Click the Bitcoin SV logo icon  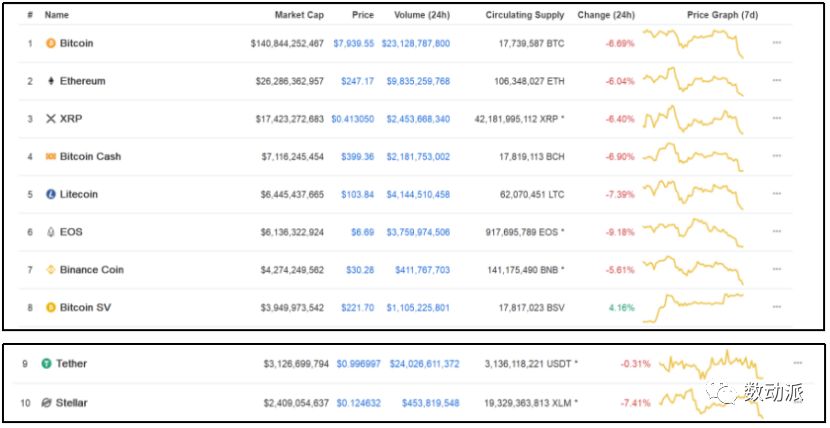point(51,307)
